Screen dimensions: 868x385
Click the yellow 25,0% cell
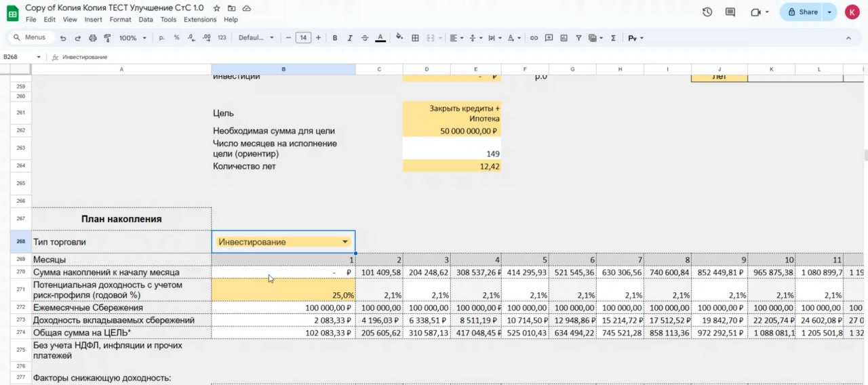283,290
